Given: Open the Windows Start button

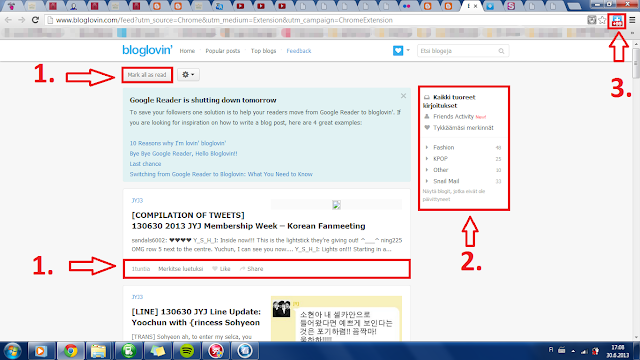Looking at the screenshot, I should [x=12, y=351].
